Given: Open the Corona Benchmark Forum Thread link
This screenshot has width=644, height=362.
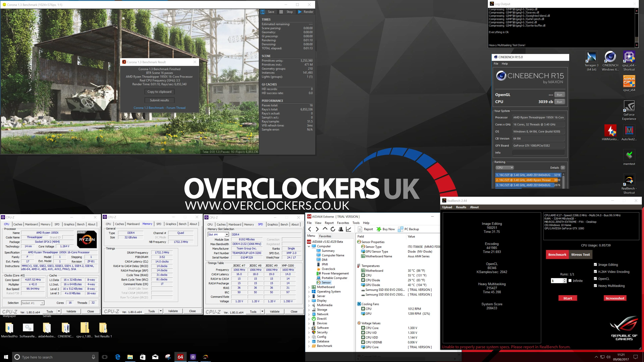Looking at the screenshot, I should (159, 108).
